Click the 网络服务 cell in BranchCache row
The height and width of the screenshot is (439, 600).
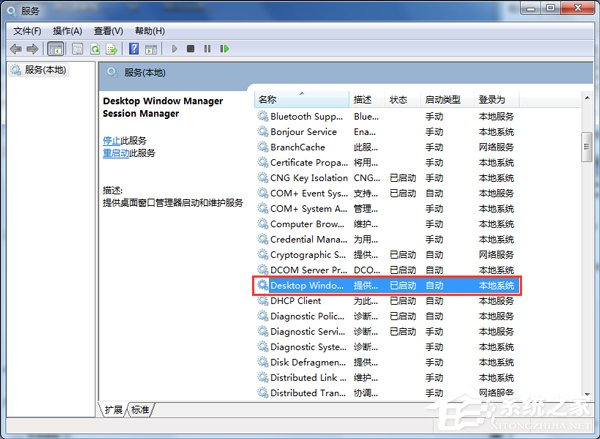[496, 147]
